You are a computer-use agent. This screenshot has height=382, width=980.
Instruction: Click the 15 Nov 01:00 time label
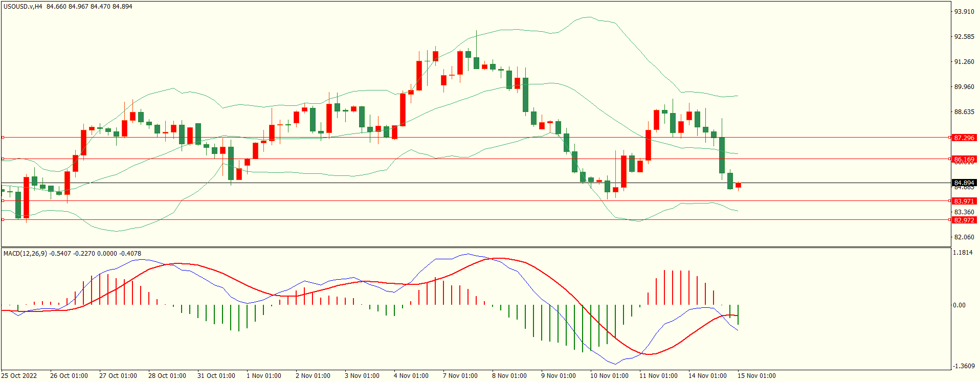pyautogui.click(x=756, y=375)
